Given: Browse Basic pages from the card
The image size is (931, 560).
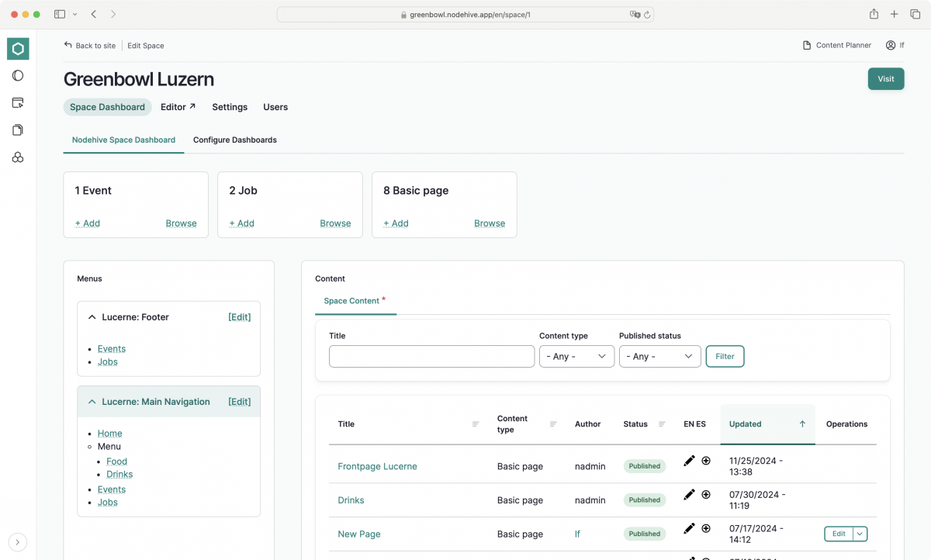Looking at the screenshot, I should (x=490, y=223).
